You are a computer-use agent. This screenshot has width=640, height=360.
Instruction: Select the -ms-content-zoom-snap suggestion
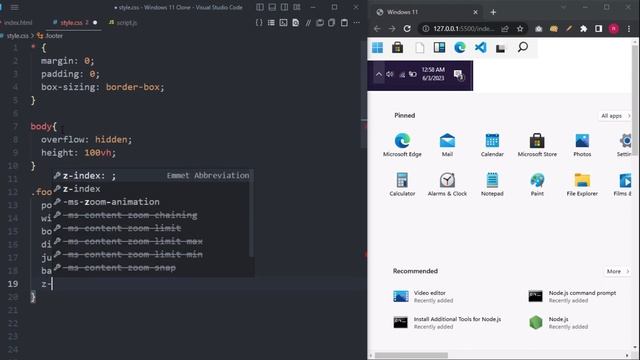point(152,268)
